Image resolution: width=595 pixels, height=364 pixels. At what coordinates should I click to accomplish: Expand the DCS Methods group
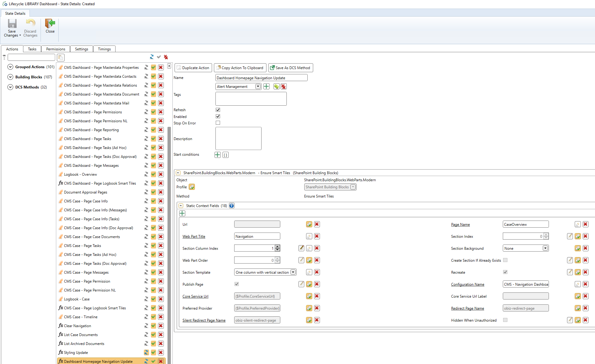[10, 87]
